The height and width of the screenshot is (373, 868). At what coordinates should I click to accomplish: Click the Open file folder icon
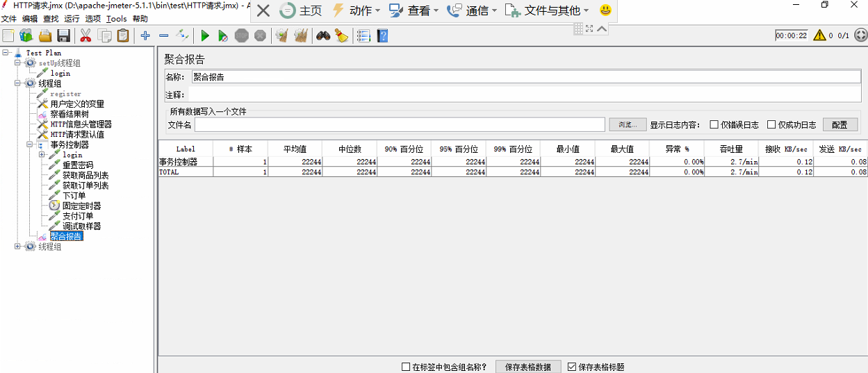pyautogui.click(x=45, y=35)
